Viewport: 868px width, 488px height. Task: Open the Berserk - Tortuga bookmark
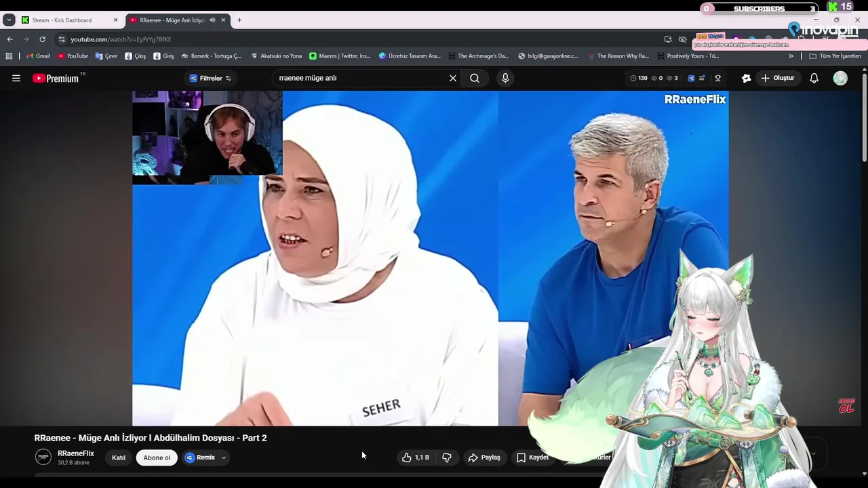(211, 56)
